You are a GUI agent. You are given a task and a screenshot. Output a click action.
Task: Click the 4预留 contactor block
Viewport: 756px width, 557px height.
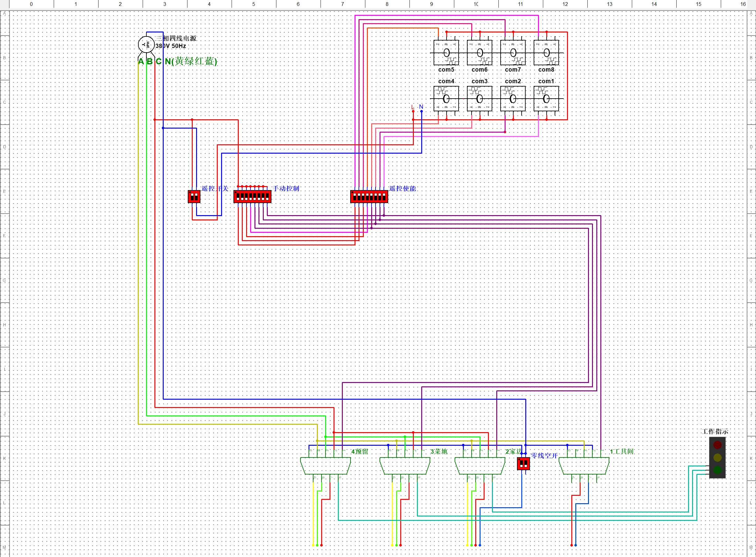pyautogui.click(x=325, y=466)
